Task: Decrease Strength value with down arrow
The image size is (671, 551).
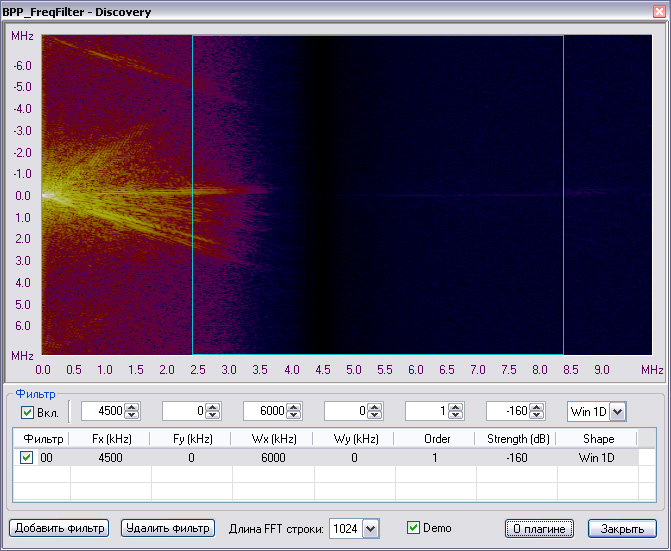Action: [x=537, y=415]
